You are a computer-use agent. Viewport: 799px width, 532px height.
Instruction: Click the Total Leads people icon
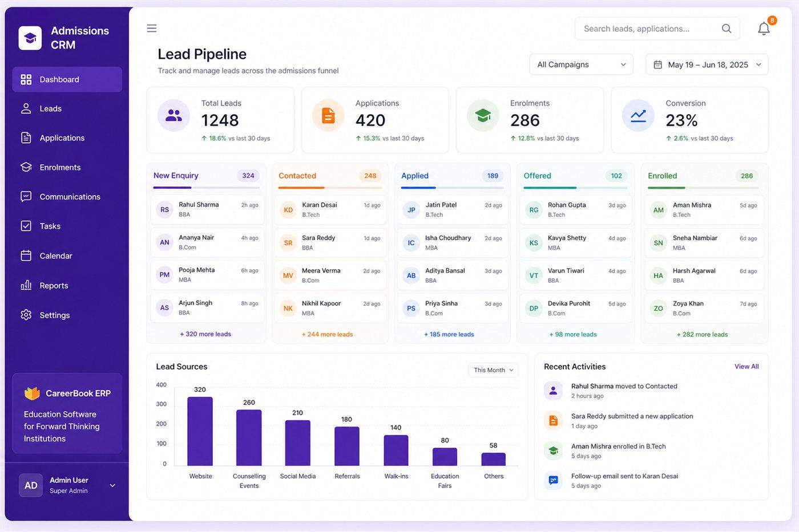point(173,115)
